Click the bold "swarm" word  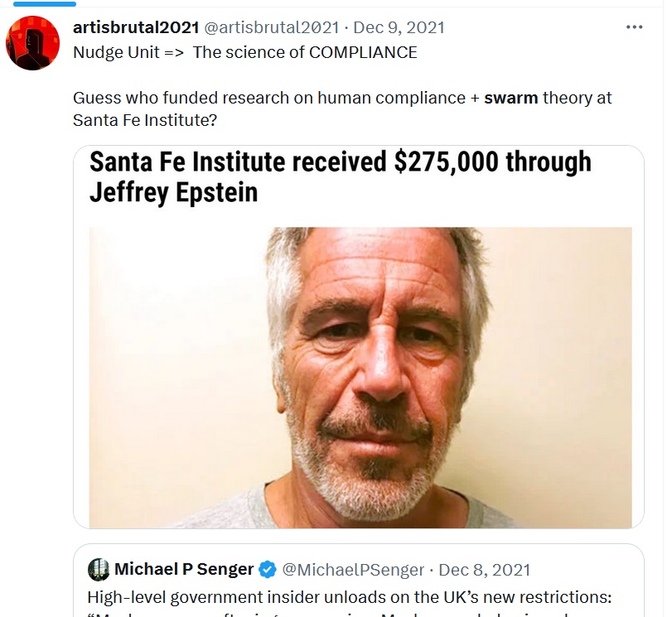coord(510,98)
